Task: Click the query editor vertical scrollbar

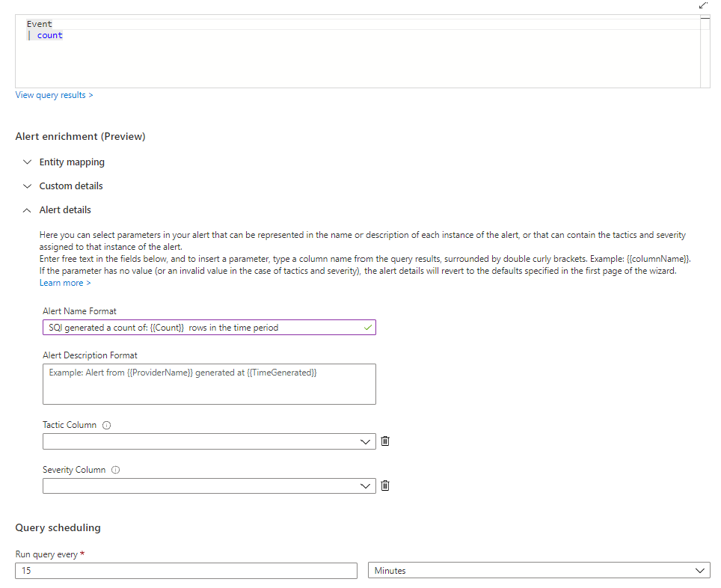Action: pyautogui.click(x=705, y=52)
